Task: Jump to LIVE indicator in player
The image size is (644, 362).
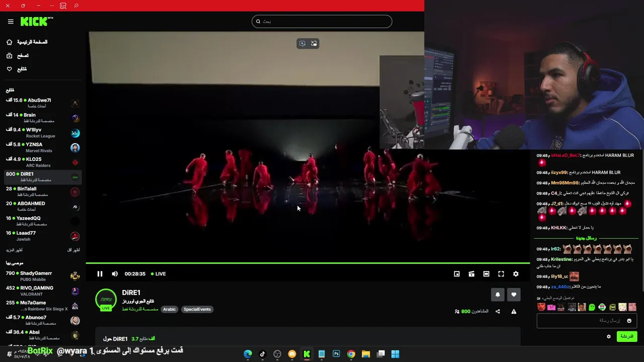Action: tap(158, 274)
